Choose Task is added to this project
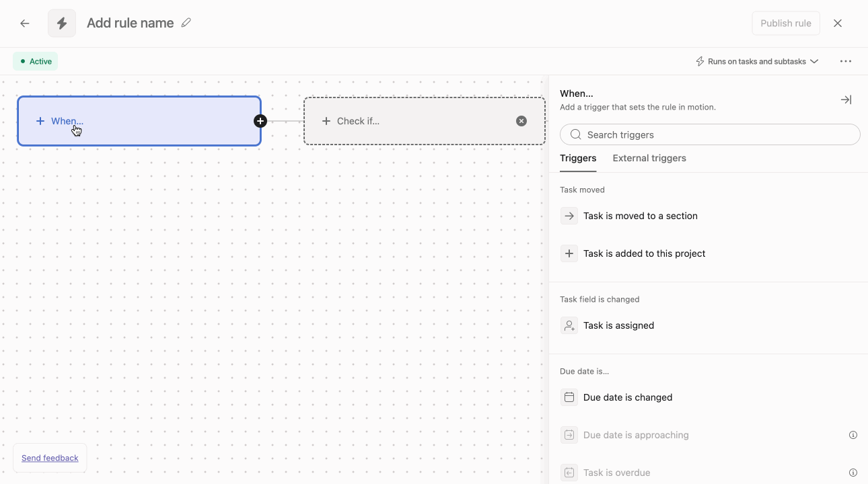This screenshot has height=484, width=868. click(x=644, y=253)
